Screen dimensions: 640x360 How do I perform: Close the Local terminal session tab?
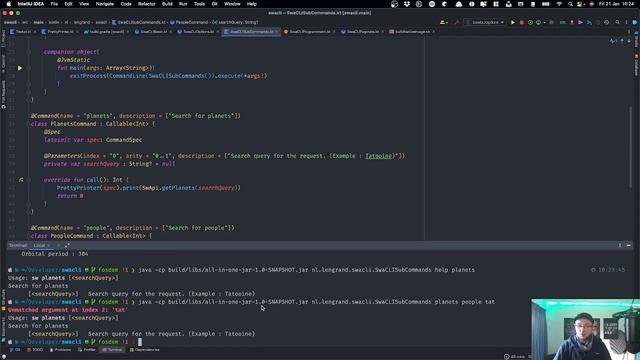pos(49,245)
